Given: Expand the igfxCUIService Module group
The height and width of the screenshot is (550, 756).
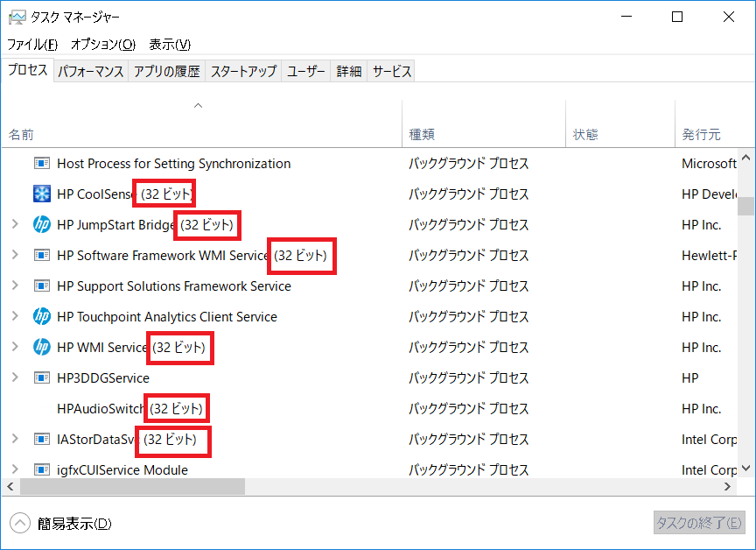Looking at the screenshot, I should (x=15, y=469).
